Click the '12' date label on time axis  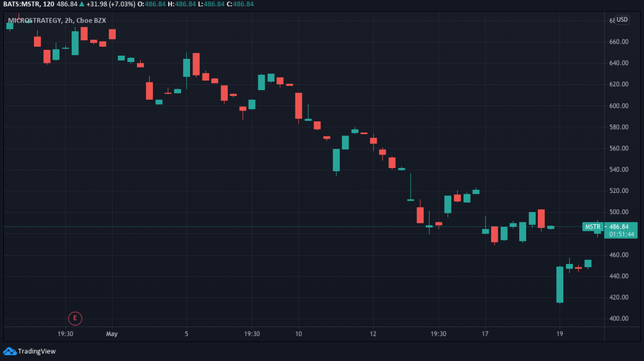tap(373, 334)
